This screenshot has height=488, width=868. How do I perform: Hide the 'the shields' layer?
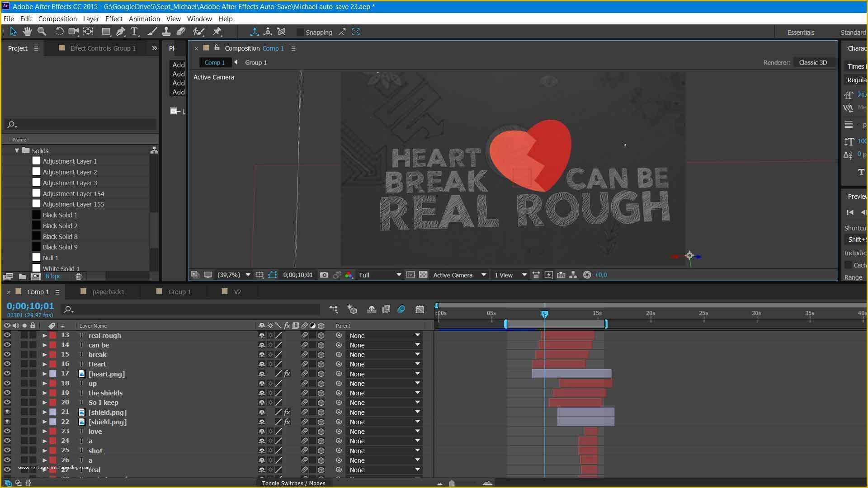pos(7,393)
